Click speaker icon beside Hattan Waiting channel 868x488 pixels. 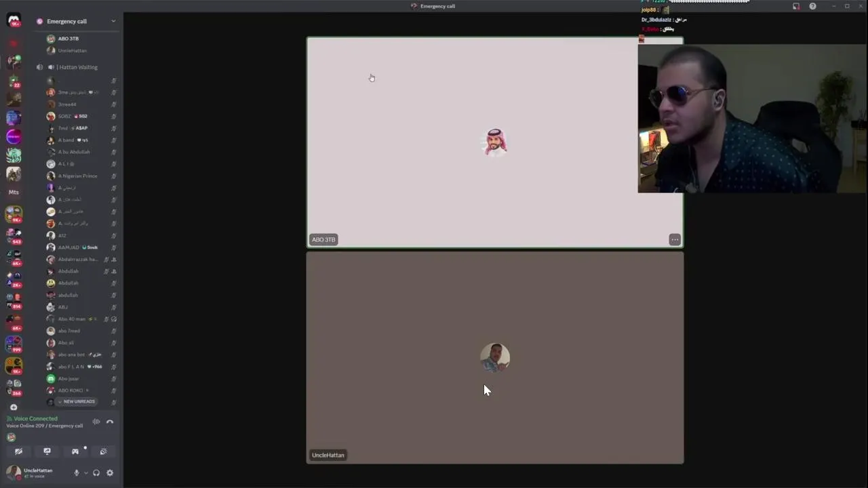click(x=39, y=67)
